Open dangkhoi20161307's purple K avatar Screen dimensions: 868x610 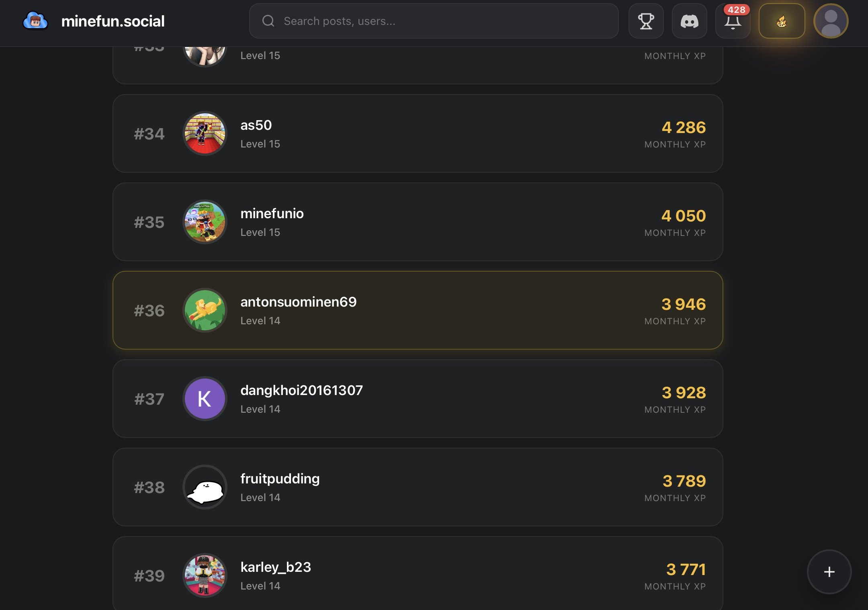click(205, 399)
